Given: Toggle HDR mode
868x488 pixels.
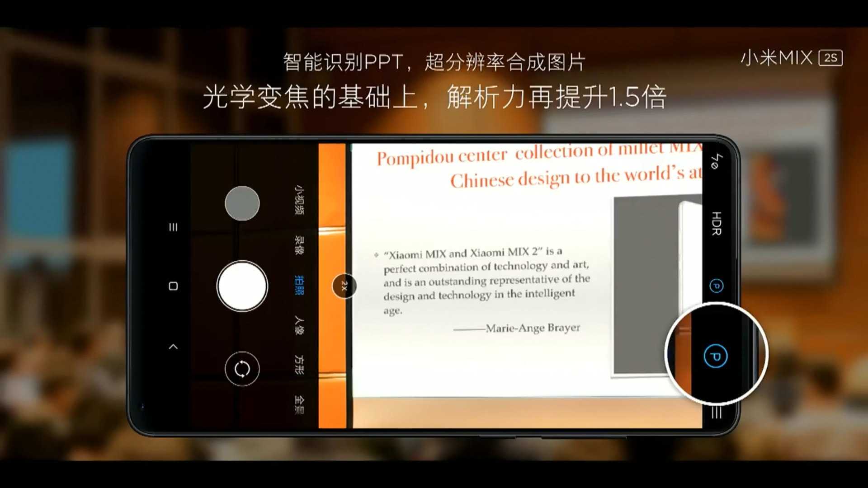Looking at the screenshot, I should (x=716, y=223).
